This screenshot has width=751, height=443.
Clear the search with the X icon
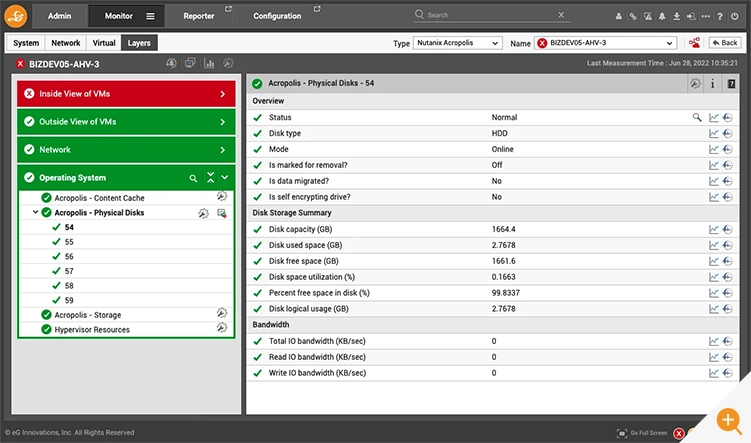tap(561, 15)
